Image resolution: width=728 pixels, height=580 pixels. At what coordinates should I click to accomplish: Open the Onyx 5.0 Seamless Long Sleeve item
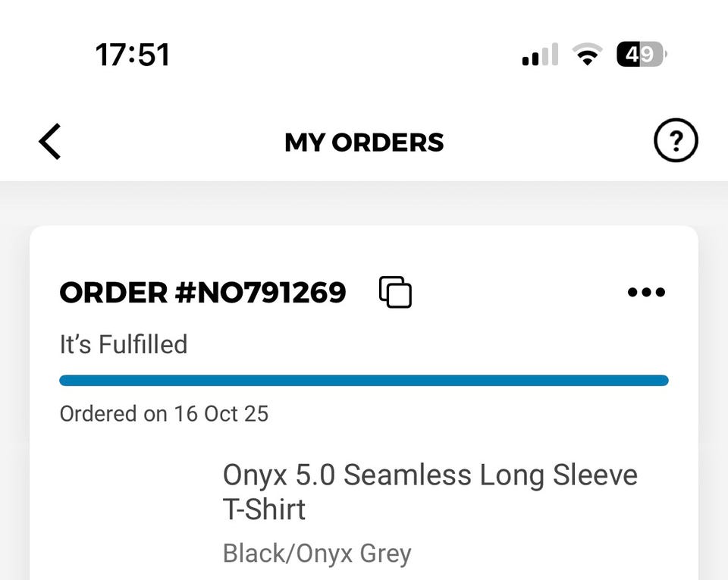[x=430, y=476]
